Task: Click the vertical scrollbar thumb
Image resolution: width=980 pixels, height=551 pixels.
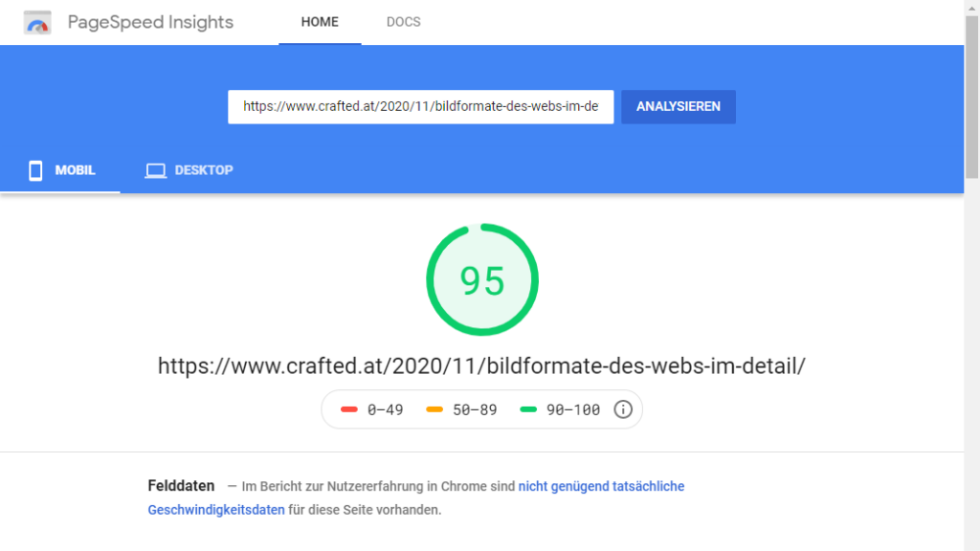Action: [972, 97]
